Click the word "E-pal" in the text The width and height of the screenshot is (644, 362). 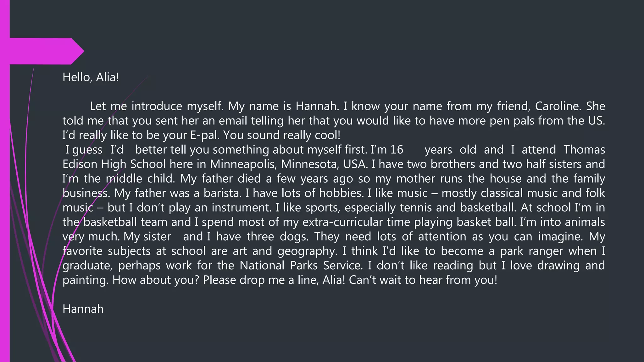[202, 135]
